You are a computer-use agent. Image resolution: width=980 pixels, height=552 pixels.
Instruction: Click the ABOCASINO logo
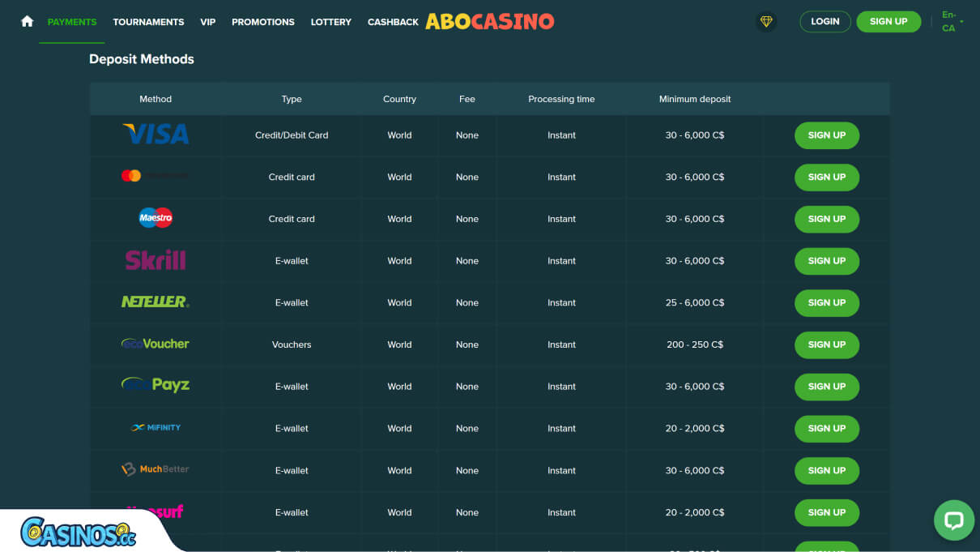(490, 22)
